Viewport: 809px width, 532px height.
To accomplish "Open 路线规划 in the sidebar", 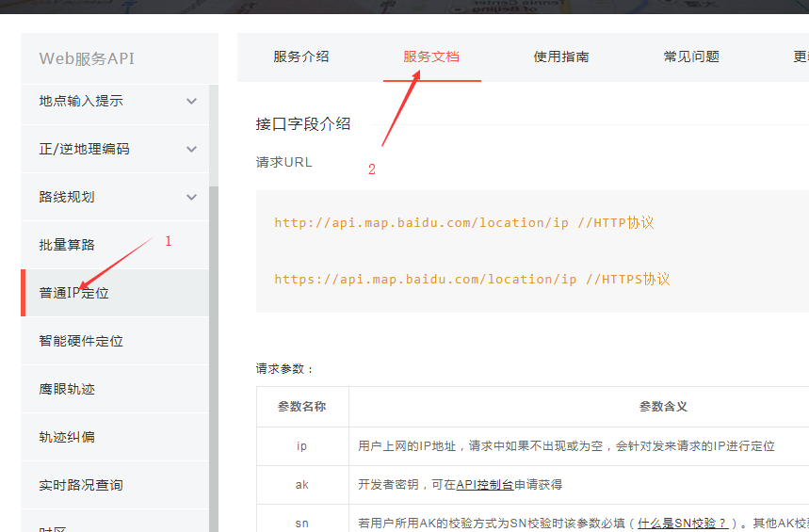I will click(x=115, y=197).
